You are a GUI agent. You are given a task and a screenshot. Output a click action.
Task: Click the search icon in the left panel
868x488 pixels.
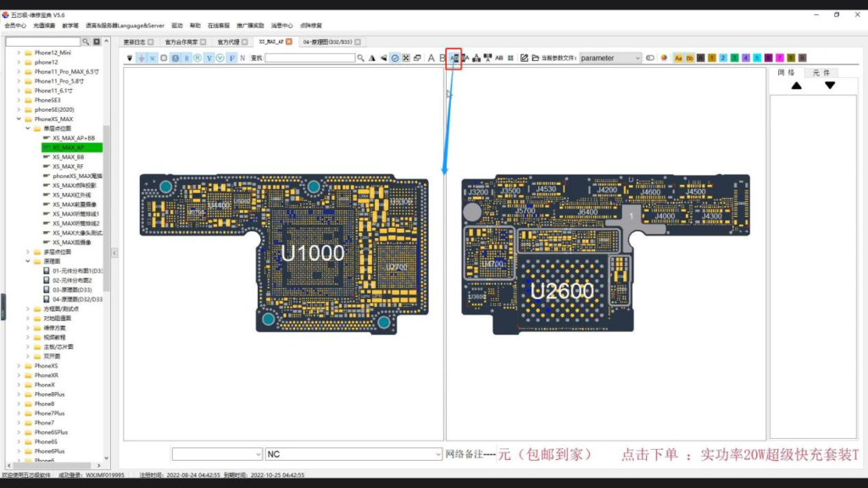click(x=86, y=42)
